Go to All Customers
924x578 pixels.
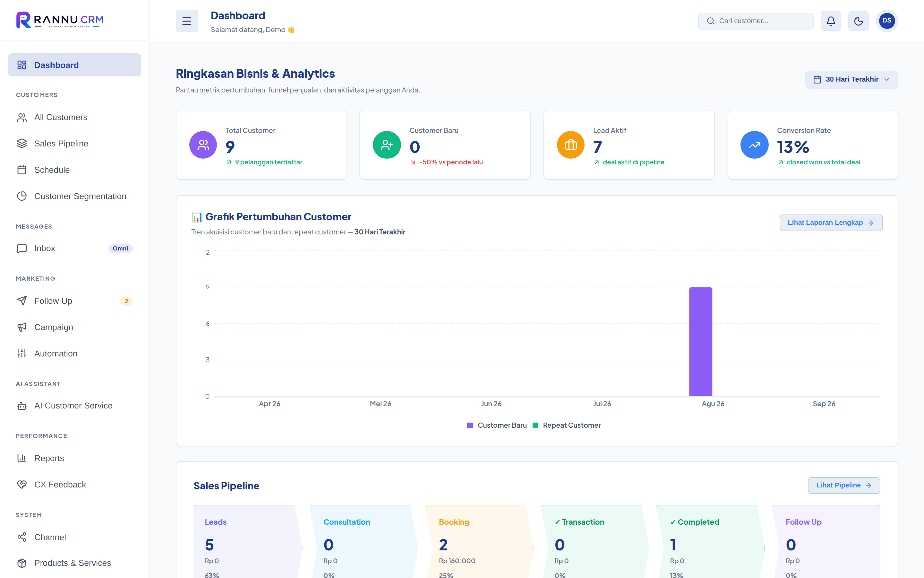(75, 117)
